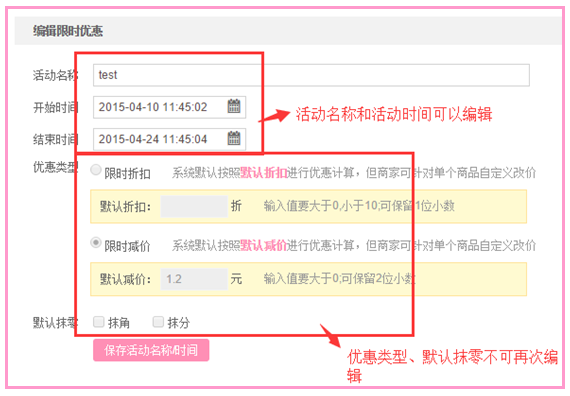570x396 pixels.
Task: Select the 限时减价 radio button
Action: coord(96,242)
